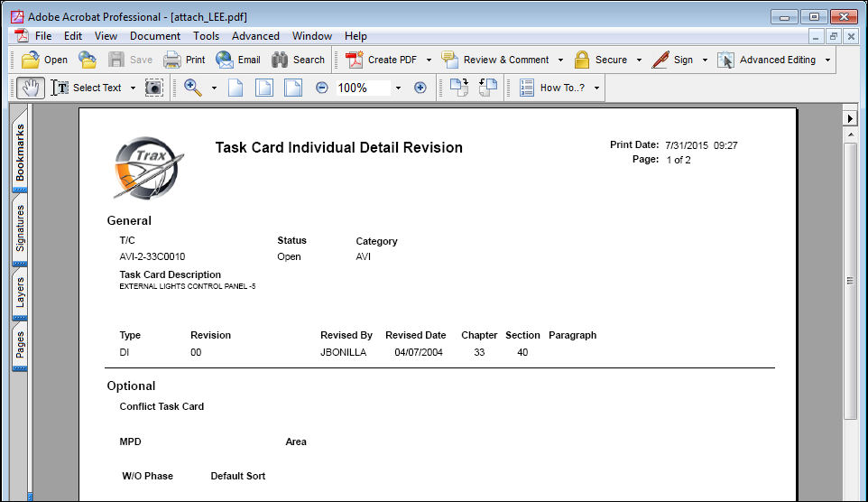Click the Print printer icon

(x=172, y=60)
